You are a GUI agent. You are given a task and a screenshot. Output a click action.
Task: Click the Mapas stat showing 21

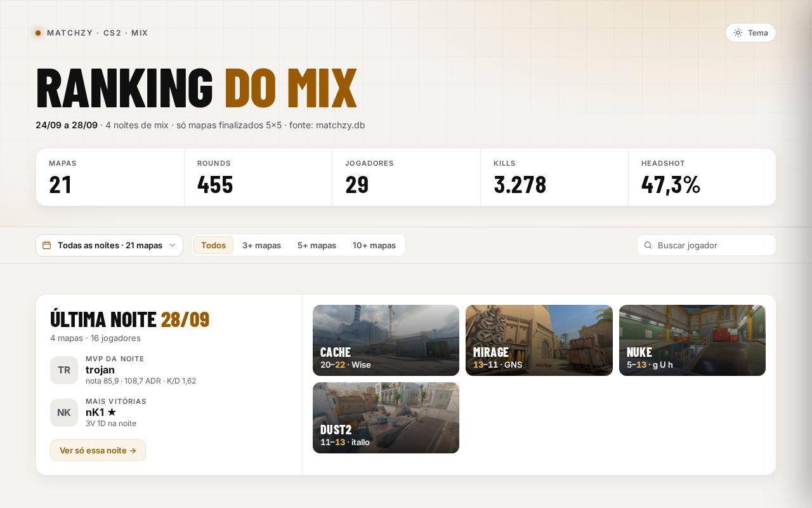[110, 177]
